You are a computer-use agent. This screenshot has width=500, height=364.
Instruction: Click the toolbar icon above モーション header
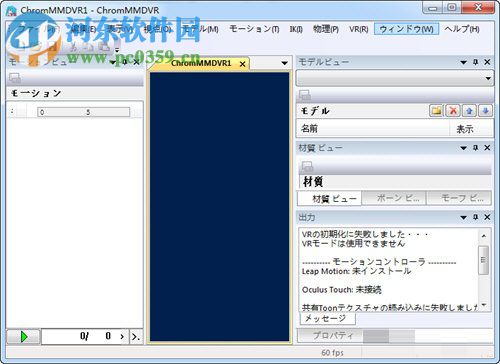coord(15,78)
